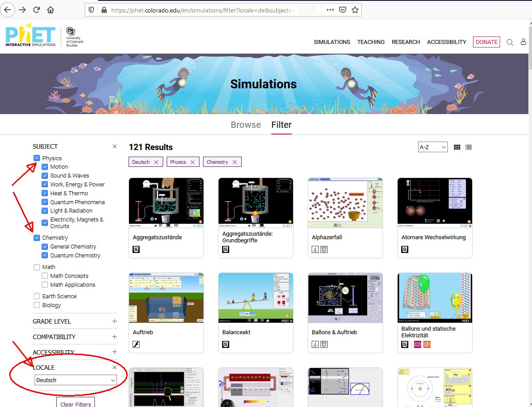Switch to the Browse tab

tap(246, 125)
